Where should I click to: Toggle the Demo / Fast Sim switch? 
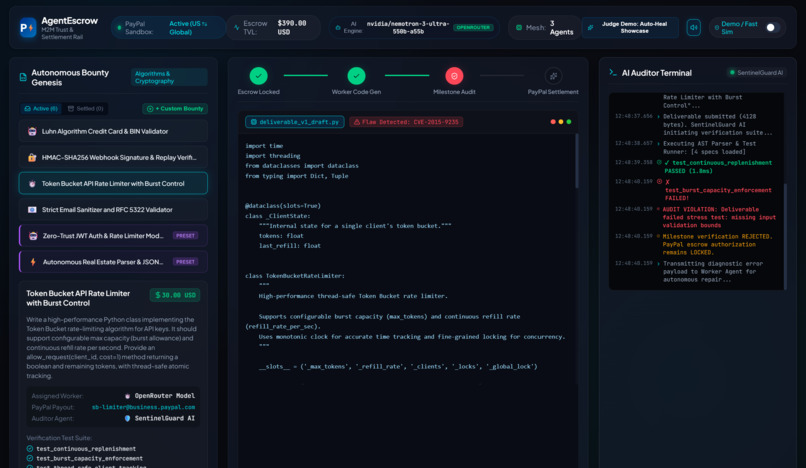pos(772,27)
